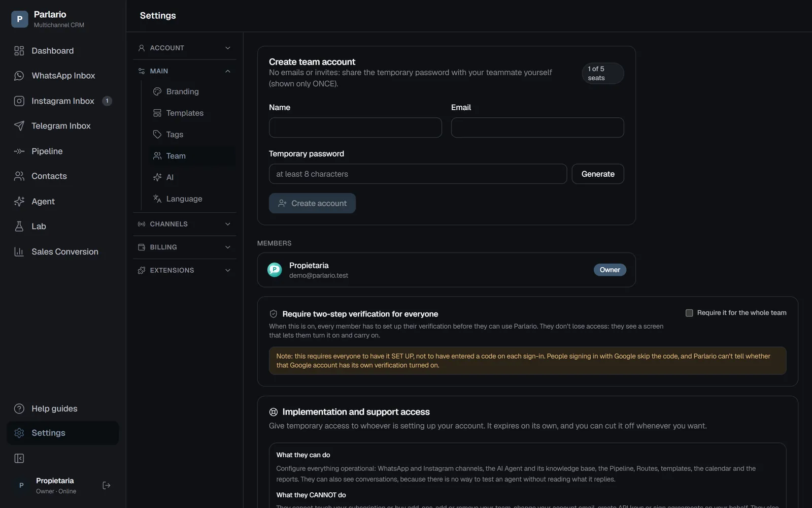Click the 1 of 5 seats badge
This screenshot has height=508, width=812.
[603, 73]
